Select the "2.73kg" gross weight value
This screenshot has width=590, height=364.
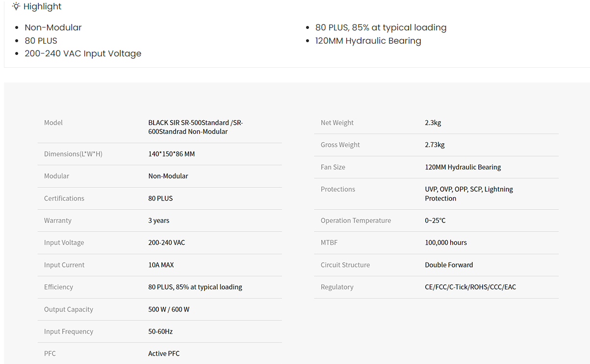tap(435, 145)
